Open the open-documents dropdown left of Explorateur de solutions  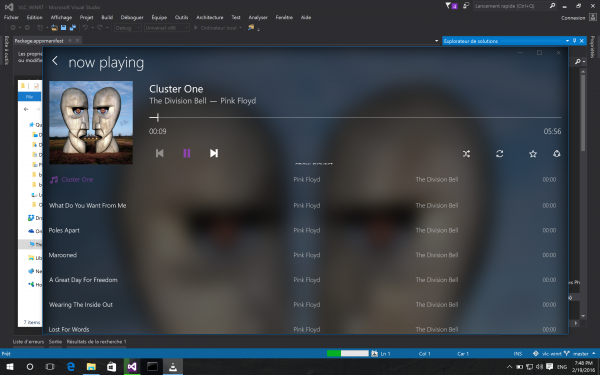(436, 41)
